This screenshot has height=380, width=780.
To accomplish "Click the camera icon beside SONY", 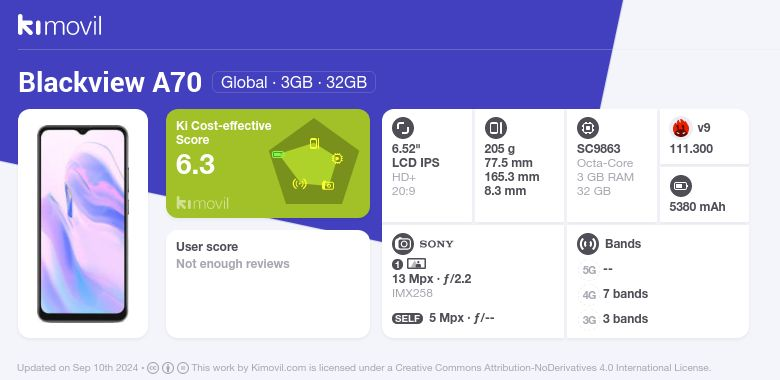I will [402, 244].
